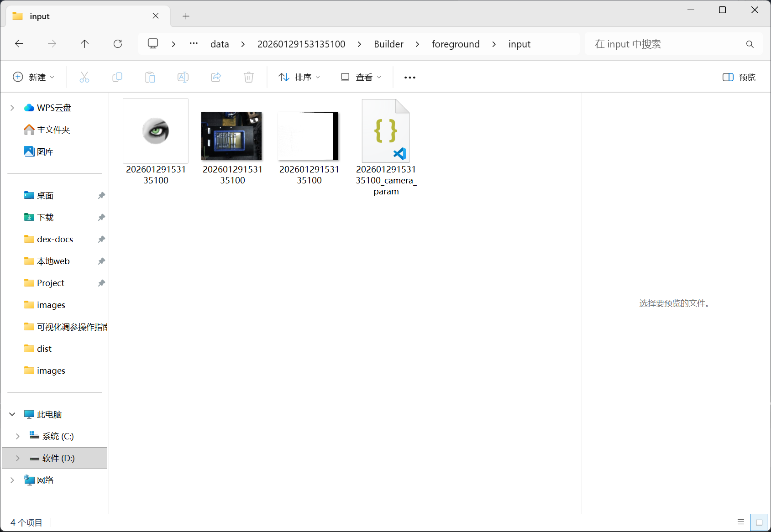Switch to details list view
The image size is (771, 532).
tap(741, 522)
